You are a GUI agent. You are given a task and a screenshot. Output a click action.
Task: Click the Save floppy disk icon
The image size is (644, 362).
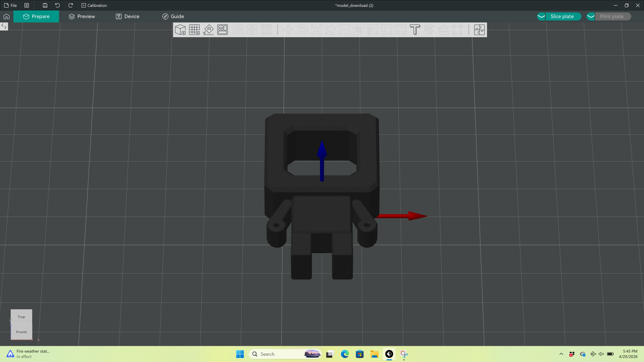click(45, 5)
